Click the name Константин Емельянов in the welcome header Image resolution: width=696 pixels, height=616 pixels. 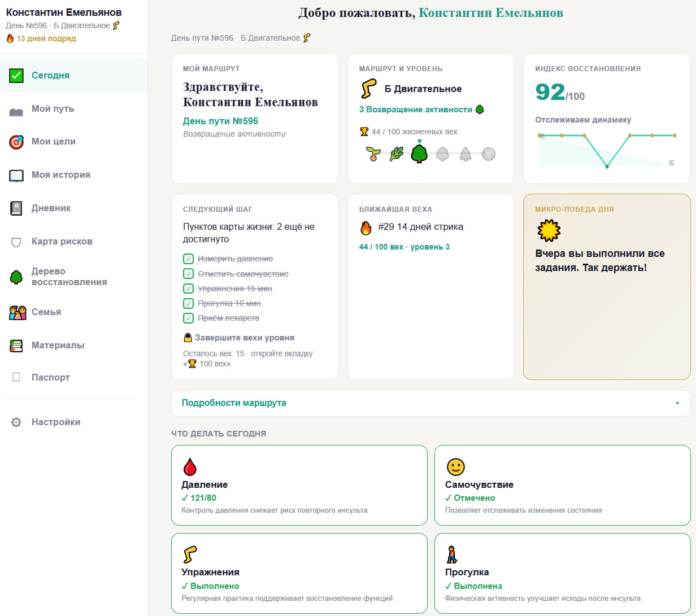(491, 12)
